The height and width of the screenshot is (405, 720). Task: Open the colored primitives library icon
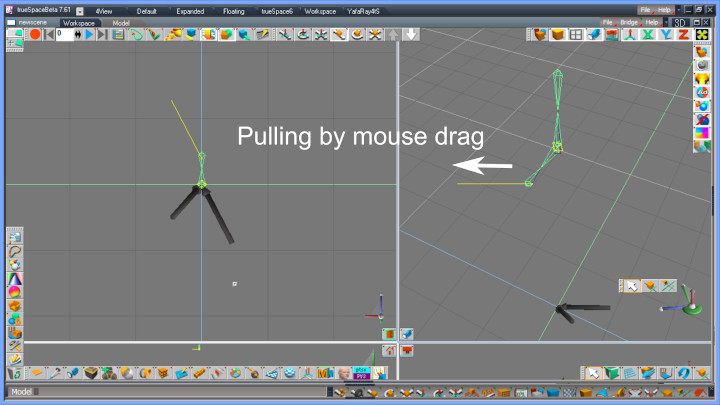point(702,146)
